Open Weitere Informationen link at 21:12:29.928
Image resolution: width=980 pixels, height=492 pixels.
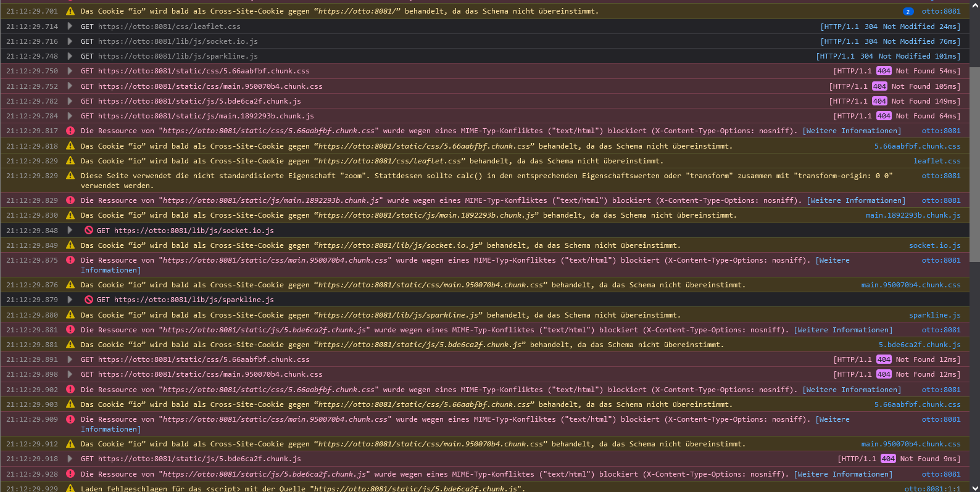click(x=843, y=474)
